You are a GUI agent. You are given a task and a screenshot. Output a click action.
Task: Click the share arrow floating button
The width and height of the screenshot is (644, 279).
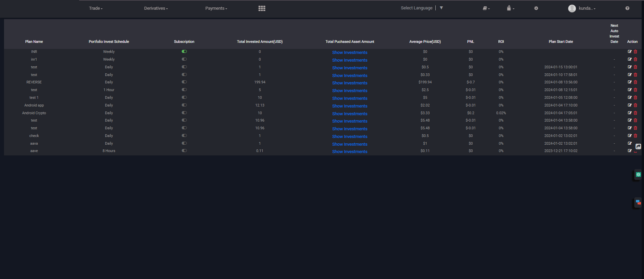[638, 147]
